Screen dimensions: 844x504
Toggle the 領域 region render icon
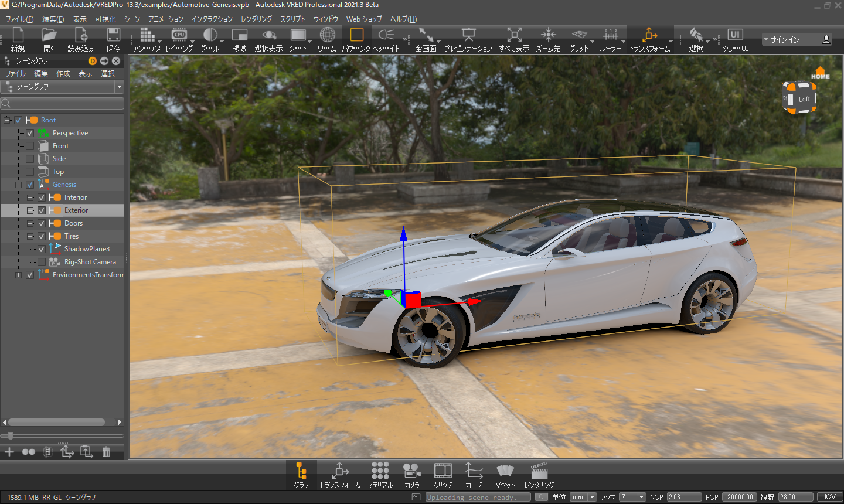240,39
